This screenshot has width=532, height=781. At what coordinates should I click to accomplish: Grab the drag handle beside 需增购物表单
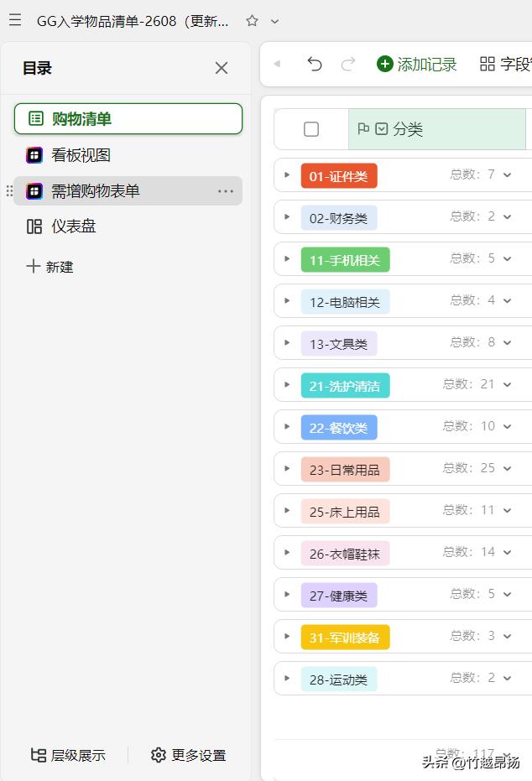pyautogui.click(x=9, y=190)
